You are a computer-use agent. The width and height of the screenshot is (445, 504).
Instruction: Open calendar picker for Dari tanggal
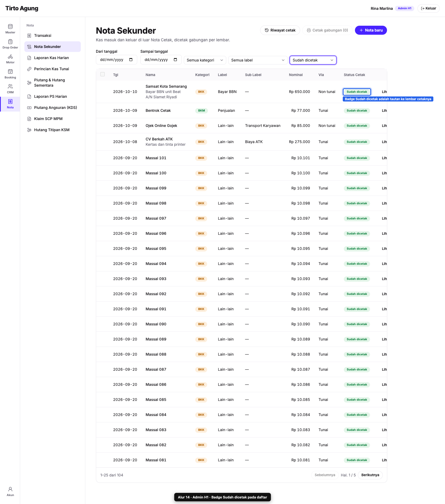pyautogui.click(x=131, y=60)
